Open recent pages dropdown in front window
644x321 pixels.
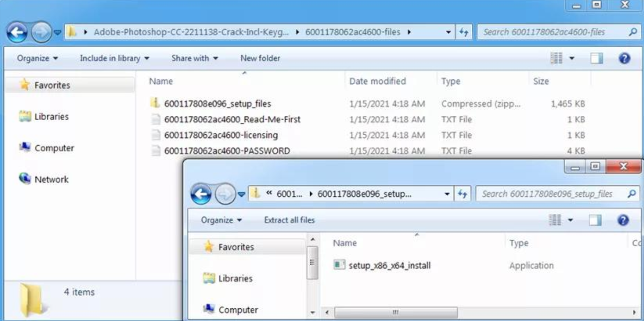pyautogui.click(x=241, y=194)
